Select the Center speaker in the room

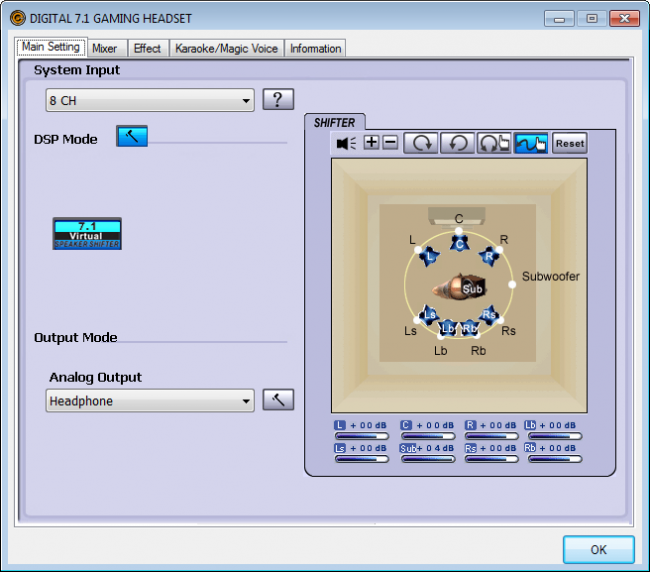[x=459, y=243]
